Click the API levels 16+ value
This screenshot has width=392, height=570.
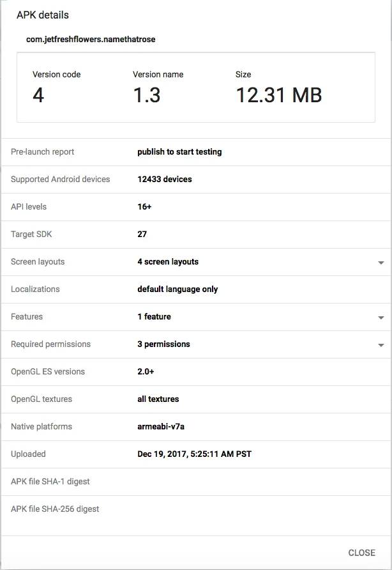click(144, 206)
